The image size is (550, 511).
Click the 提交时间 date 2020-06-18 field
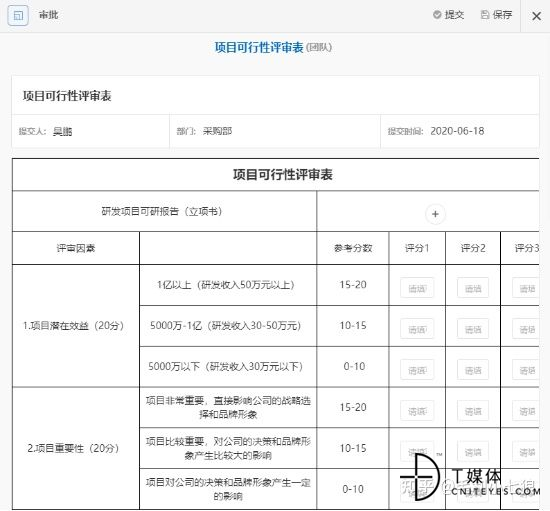(457, 131)
